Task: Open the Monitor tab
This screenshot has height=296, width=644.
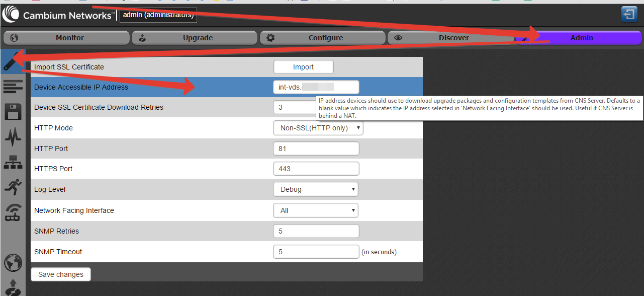Action: [x=66, y=38]
